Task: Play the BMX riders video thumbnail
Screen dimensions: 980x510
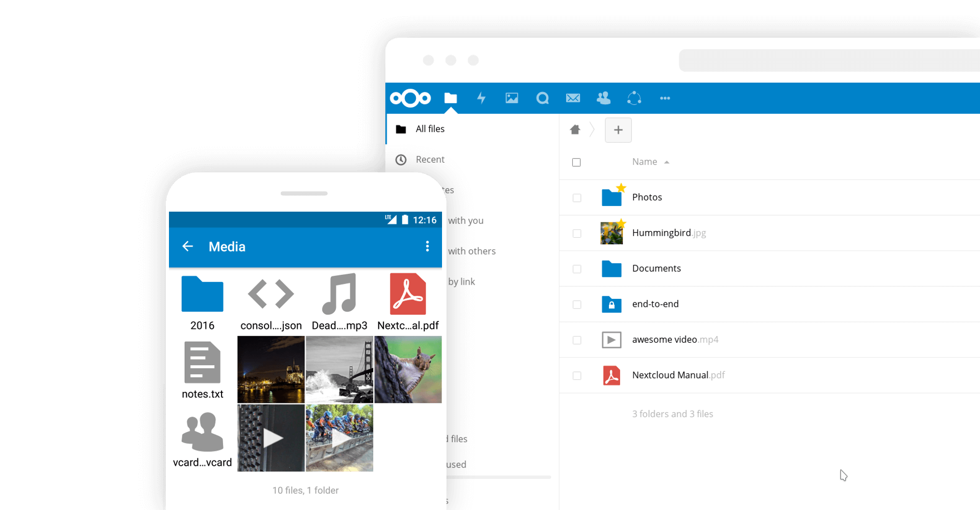Action: click(x=339, y=438)
